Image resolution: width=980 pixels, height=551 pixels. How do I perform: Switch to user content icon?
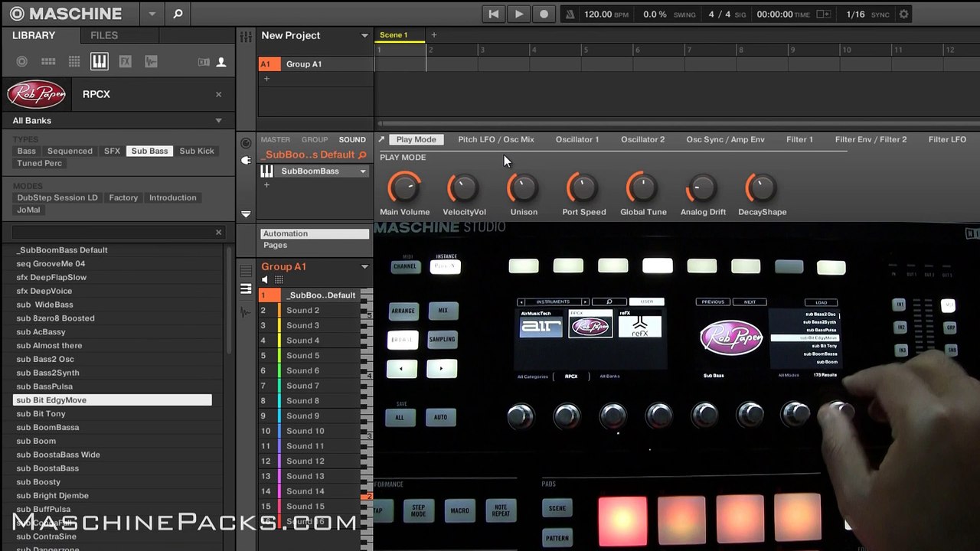(221, 62)
